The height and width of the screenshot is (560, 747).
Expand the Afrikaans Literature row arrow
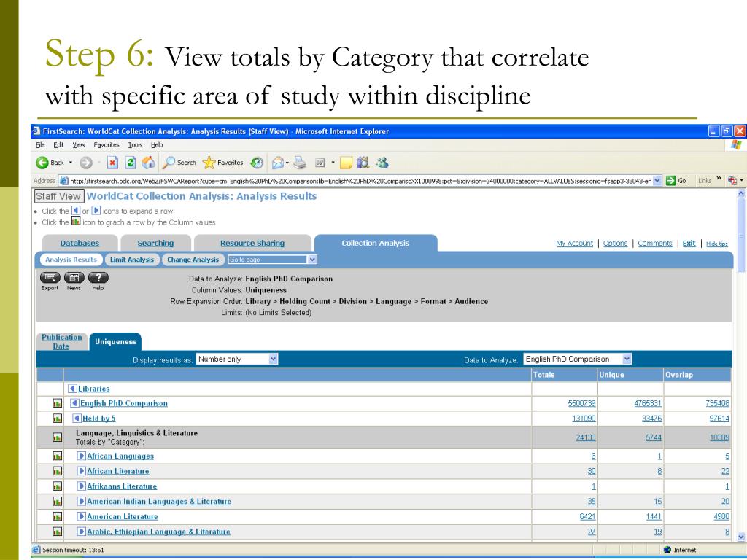coord(82,486)
